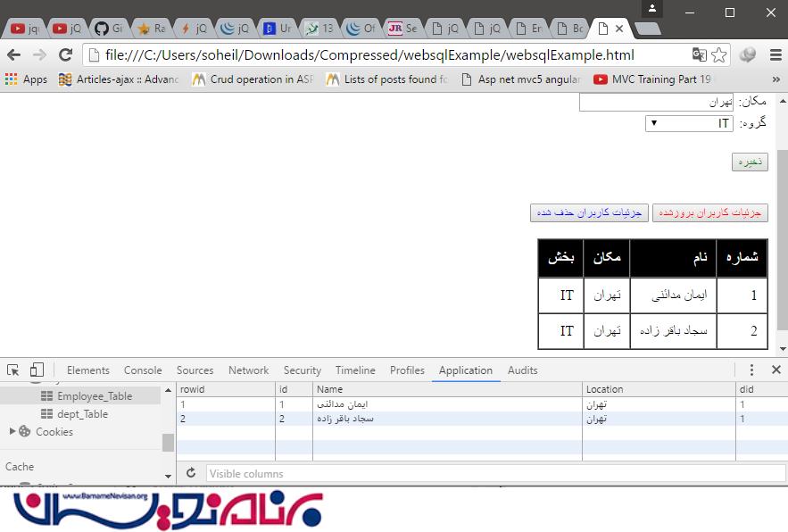Screen dimensions: 788x532
Task: Select dept_Table in the sidebar
Action: click(x=82, y=414)
